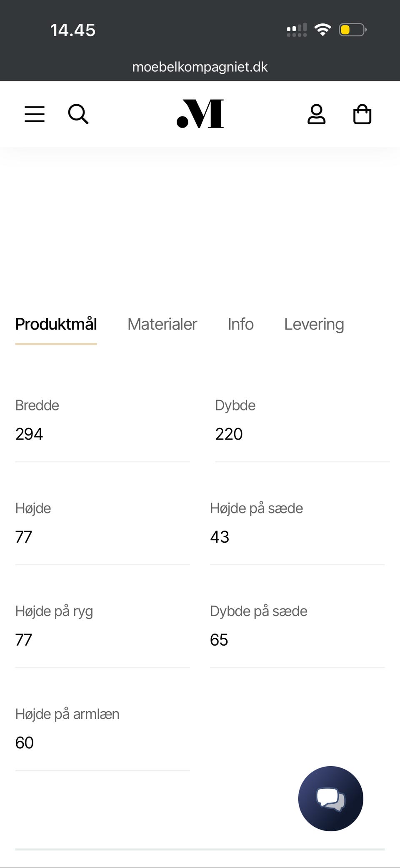
Task: Click the Højde på armlæn value 60
Action: coord(25,742)
